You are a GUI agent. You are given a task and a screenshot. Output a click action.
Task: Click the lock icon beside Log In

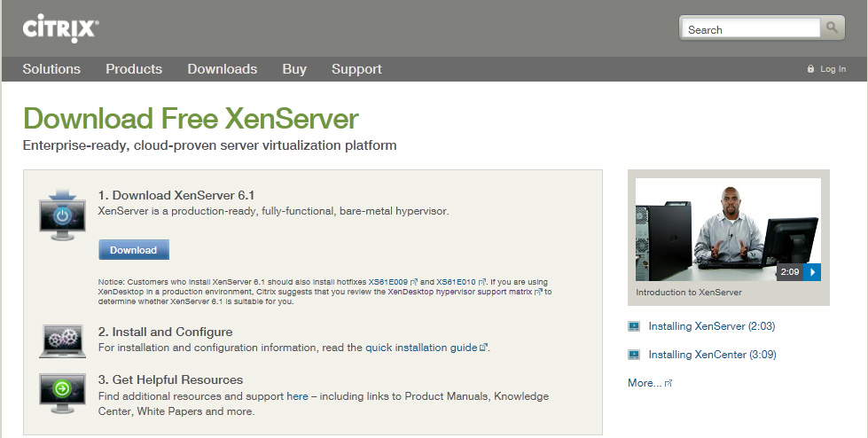coord(810,68)
